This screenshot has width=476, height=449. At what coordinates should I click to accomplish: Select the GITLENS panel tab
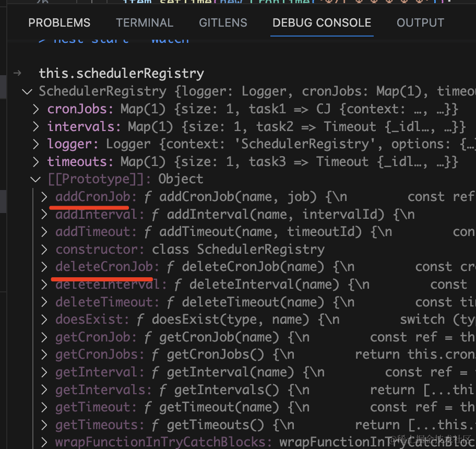click(x=222, y=23)
